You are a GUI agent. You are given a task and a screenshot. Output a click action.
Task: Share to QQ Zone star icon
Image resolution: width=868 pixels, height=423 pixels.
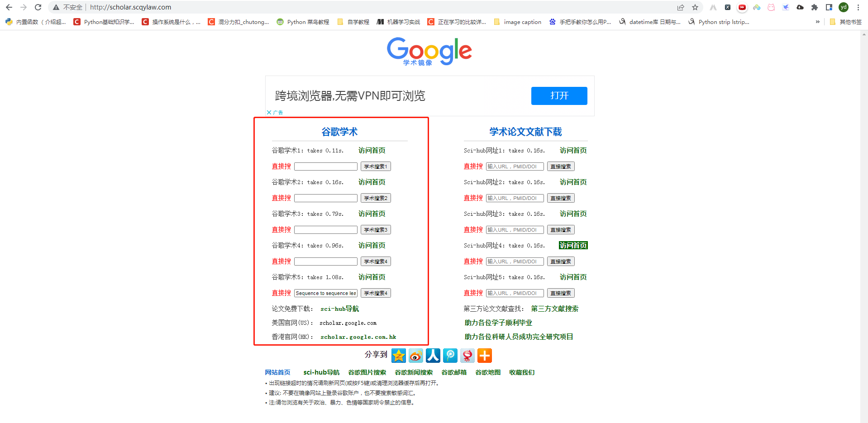pyautogui.click(x=399, y=356)
